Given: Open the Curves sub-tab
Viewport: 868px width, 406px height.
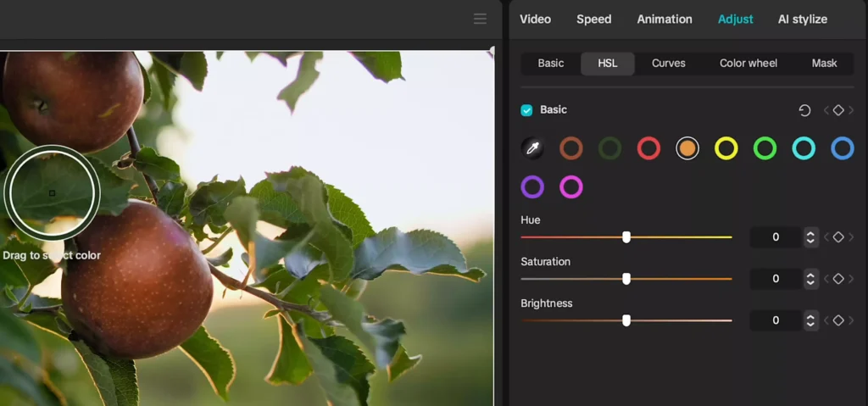Looking at the screenshot, I should 669,63.
